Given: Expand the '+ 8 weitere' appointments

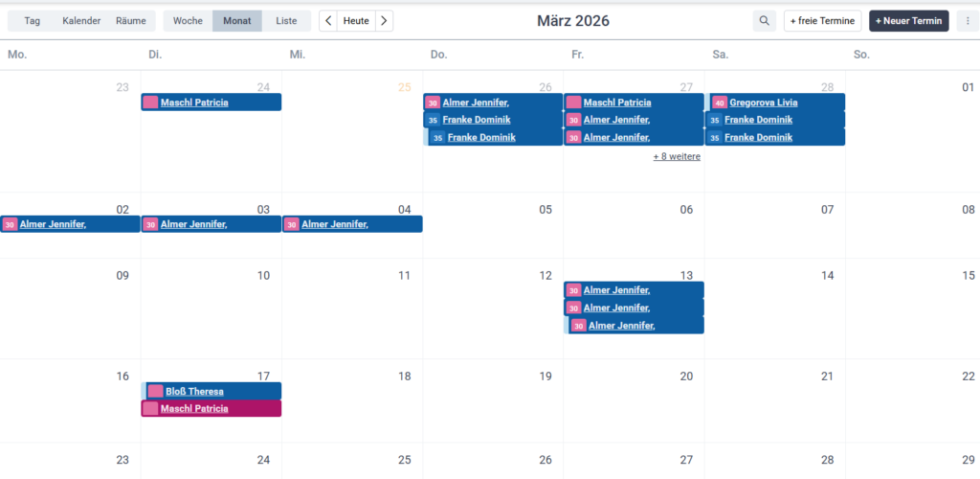Looking at the screenshot, I should (677, 156).
